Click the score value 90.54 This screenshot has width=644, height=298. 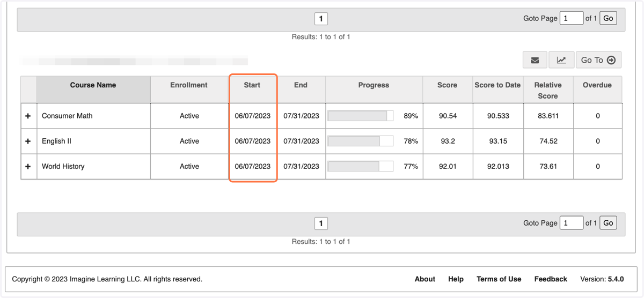pos(448,116)
